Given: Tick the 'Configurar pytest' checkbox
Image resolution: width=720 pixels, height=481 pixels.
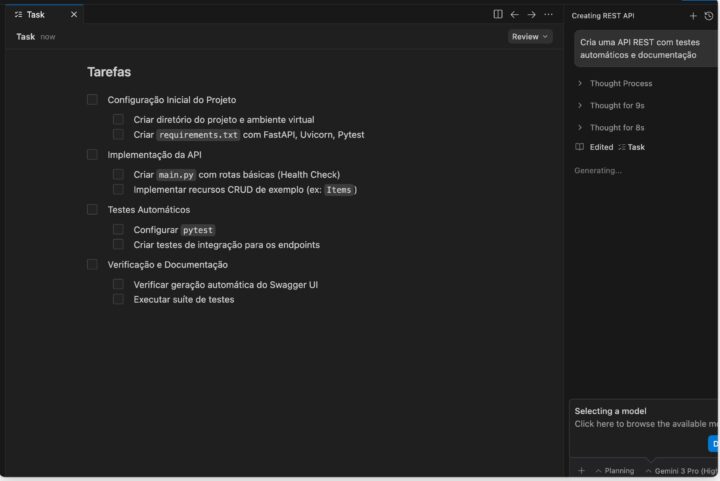Looking at the screenshot, I should coord(118,230).
